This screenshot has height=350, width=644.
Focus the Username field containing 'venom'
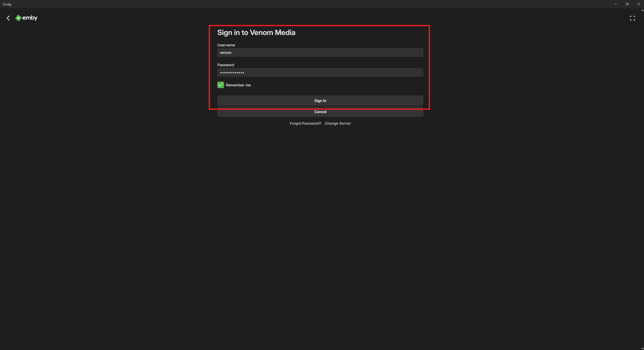[320, 53]
